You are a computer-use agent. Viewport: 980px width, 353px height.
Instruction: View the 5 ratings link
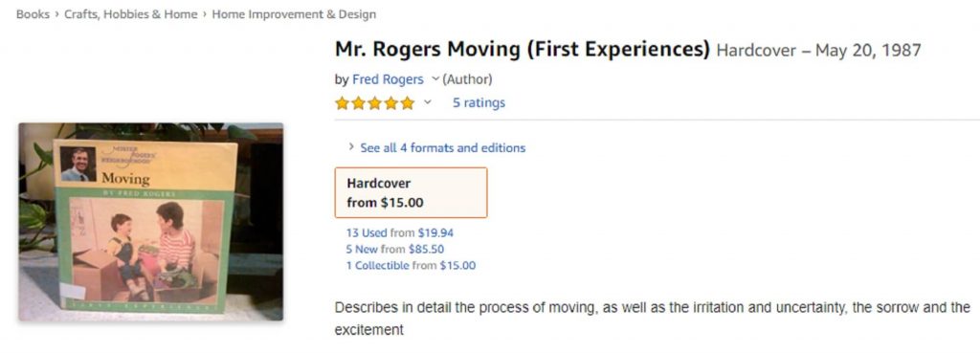click(x=479, y=102)
